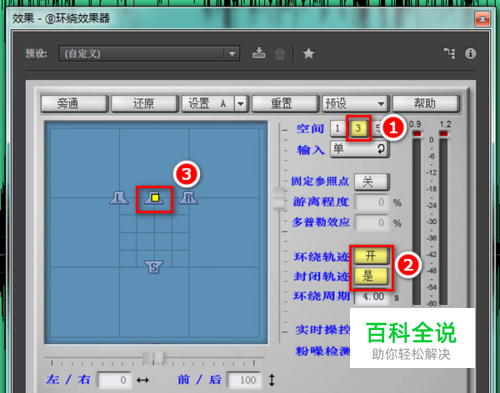500x393 pixels.
Task: Toggle 固定参照点 关 switch
Action: (371, 182)
